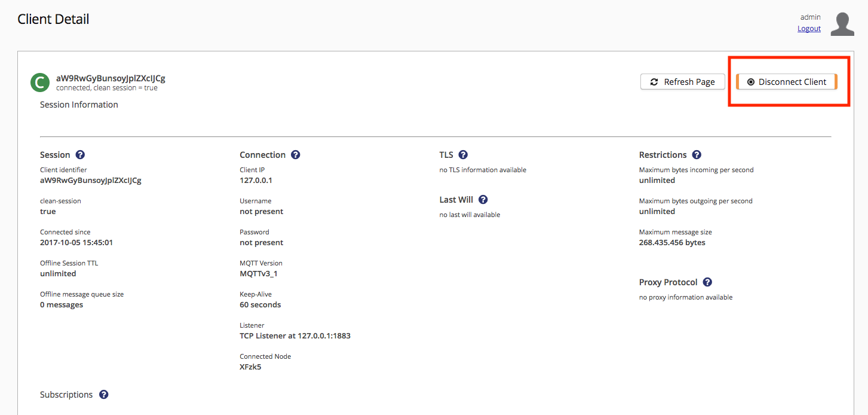The width and height of the screenshot is (868, 415).
Task: Click the Password label in Connection
Action: pyautogui.click(x=254, y=232)
